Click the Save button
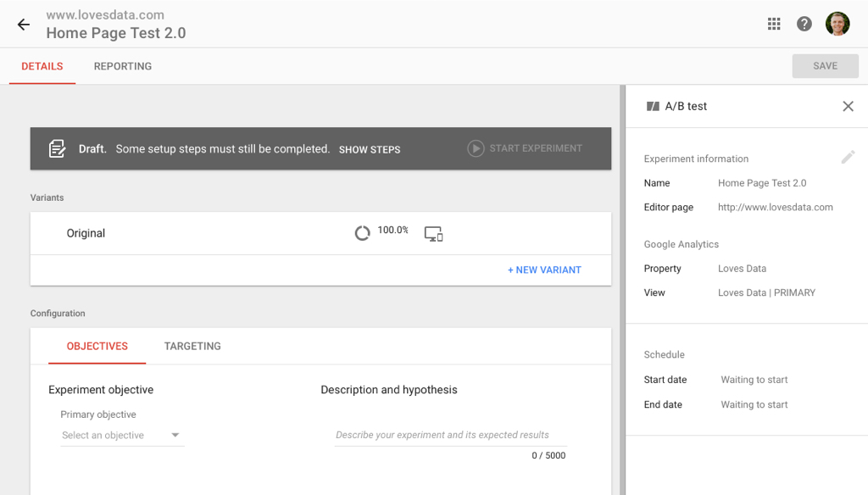 pos(825,65)
